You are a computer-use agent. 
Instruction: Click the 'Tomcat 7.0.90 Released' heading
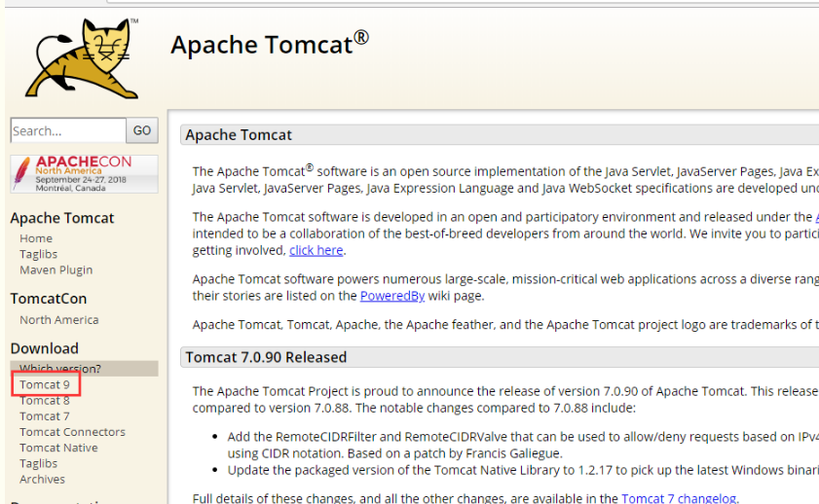pos(266,357)
